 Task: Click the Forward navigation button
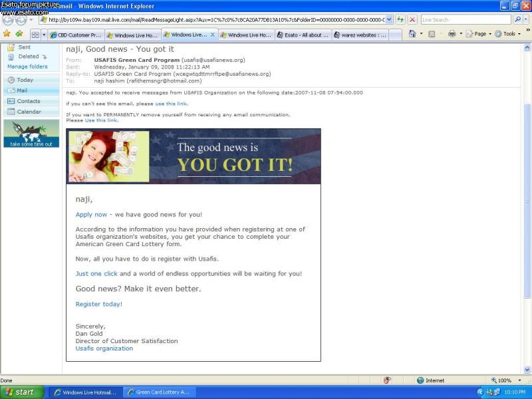pyautogui.click(x=21, y=20)
